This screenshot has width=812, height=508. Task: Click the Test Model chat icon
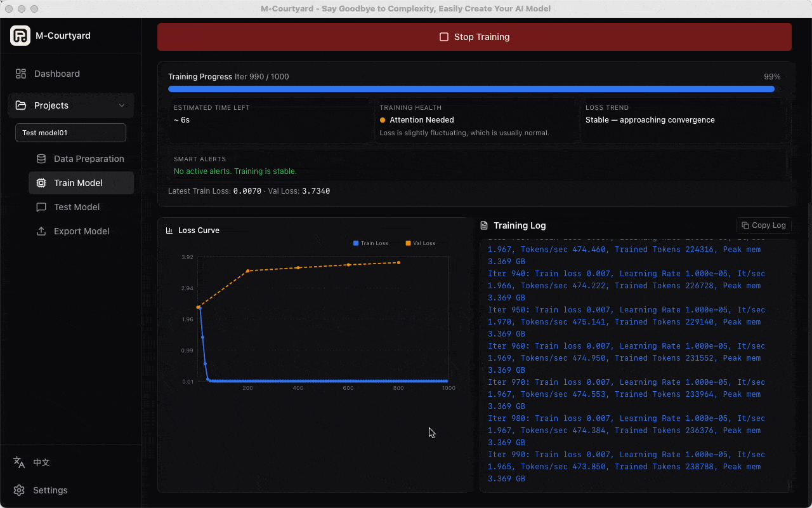pos(39,207)
